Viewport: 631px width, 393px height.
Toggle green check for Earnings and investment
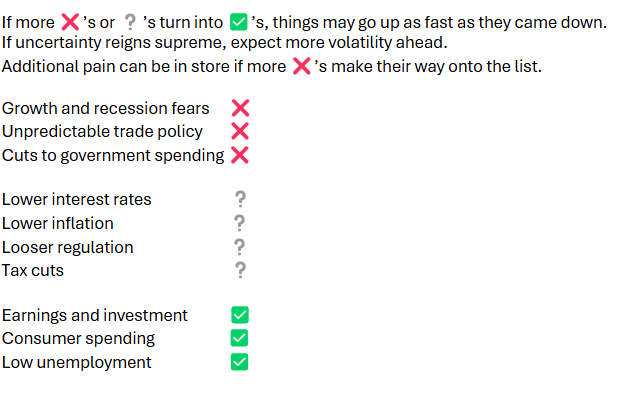click(x=240, y=315)
